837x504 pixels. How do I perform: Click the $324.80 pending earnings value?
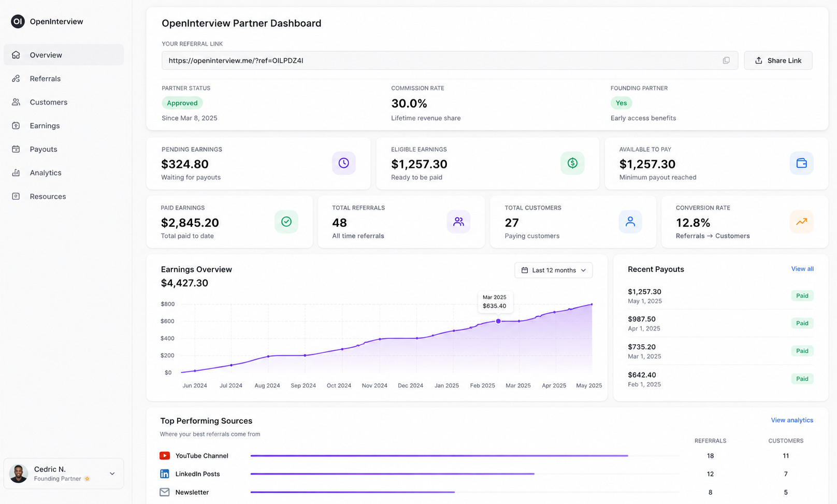[185, 164]
